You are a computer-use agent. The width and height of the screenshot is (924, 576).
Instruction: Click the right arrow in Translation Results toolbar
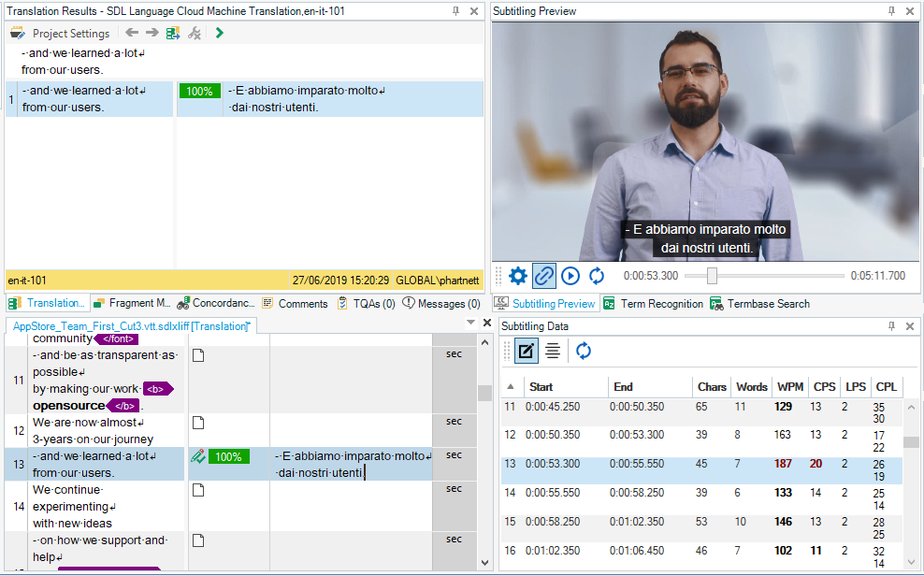click(x=152, y=33)
